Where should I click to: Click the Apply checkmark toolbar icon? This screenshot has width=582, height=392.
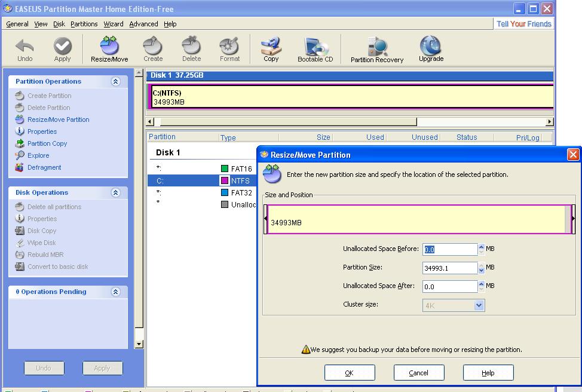62,50
